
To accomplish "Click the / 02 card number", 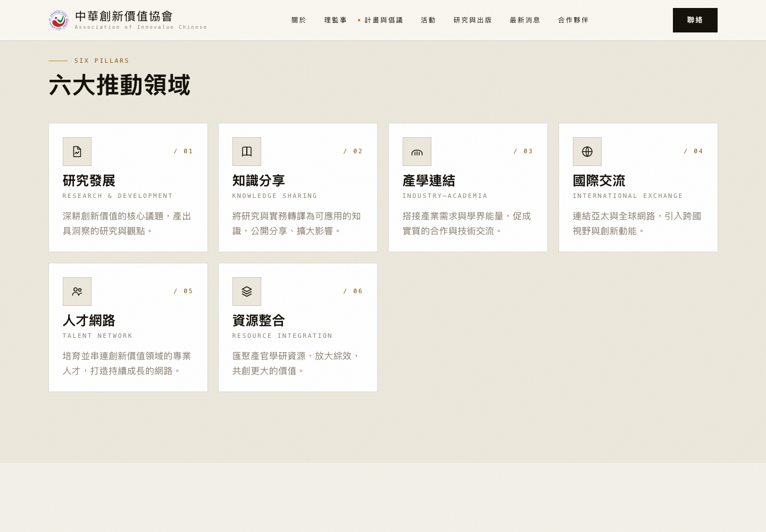I will [353, 151].
